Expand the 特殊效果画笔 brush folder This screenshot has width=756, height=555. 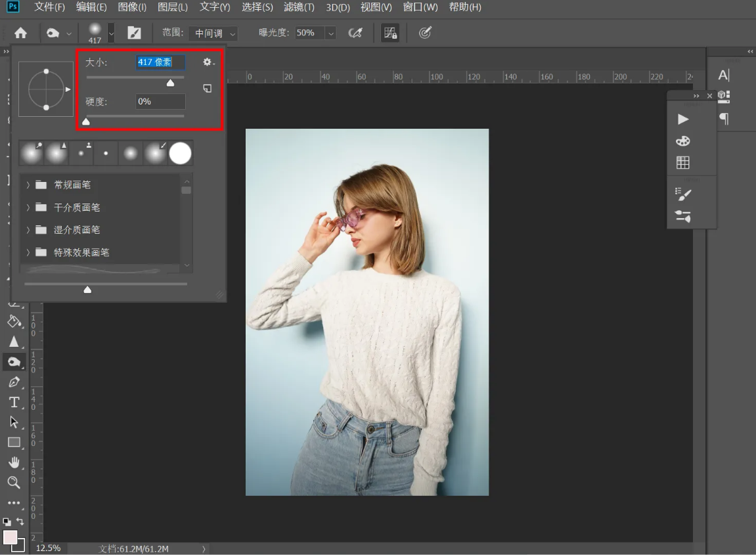coord(28,252)
